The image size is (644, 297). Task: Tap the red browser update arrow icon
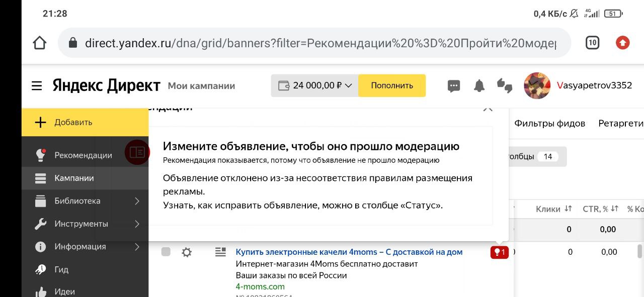point(623,43)
